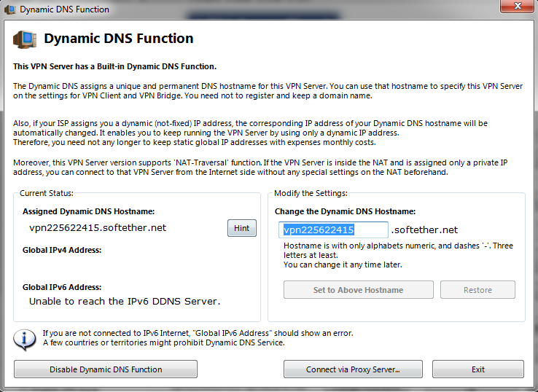Click the Current Status group label
The width and height of the screenshot is (538, 392).
coord(47,193)
